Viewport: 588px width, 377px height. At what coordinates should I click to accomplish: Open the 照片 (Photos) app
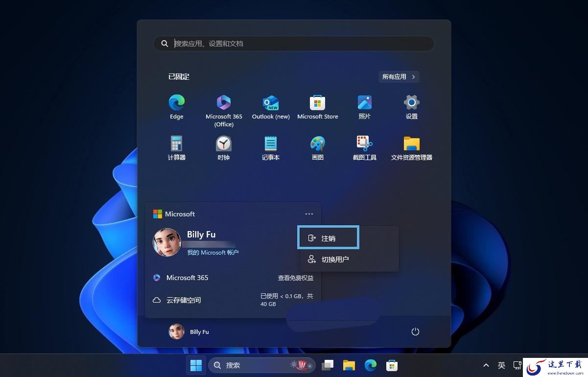(x=365, y=107)
